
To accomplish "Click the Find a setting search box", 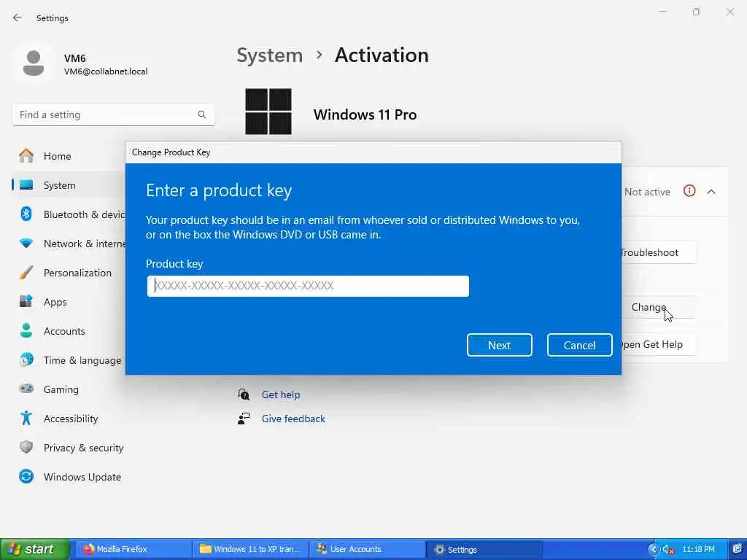I will click(113, 114).
